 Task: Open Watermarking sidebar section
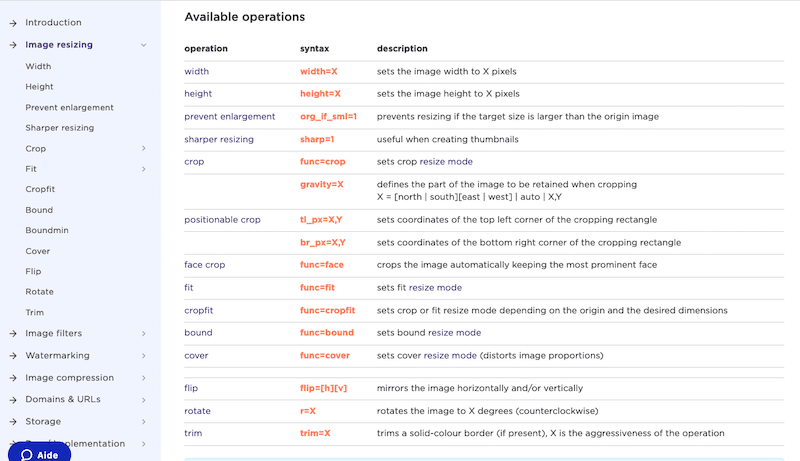[x=57, y=355]
